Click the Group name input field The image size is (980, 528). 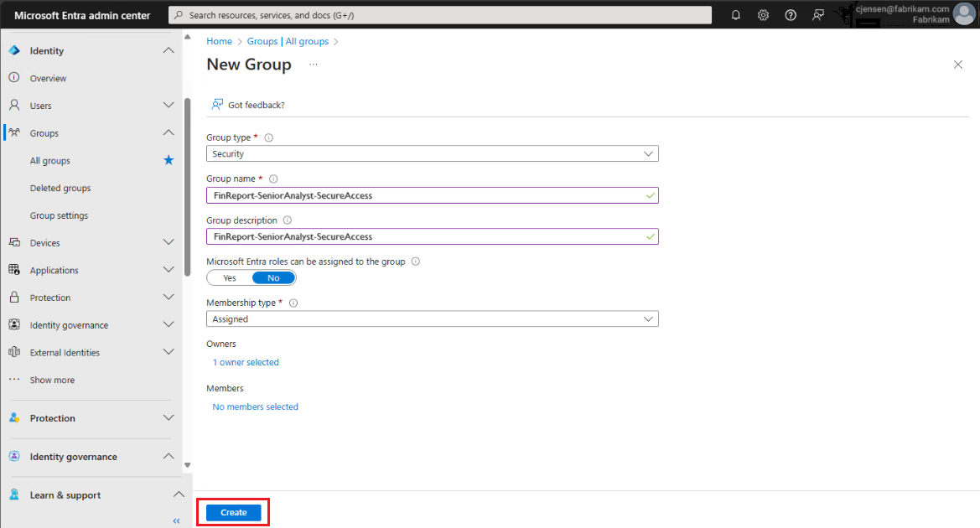(428, 195)
